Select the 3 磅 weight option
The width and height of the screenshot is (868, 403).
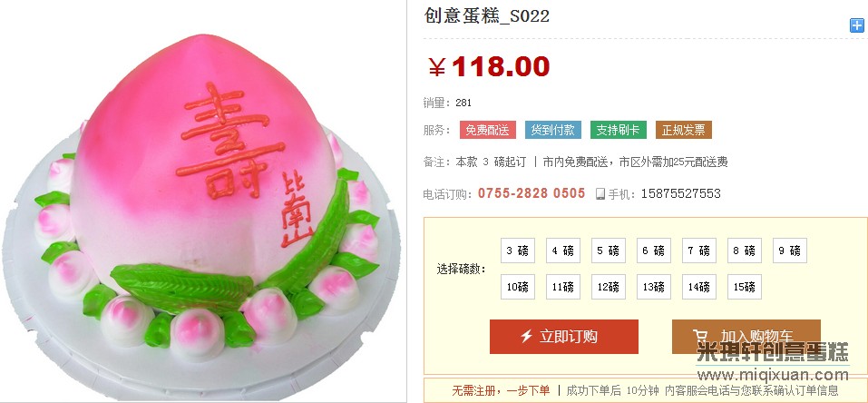(518, 251)
